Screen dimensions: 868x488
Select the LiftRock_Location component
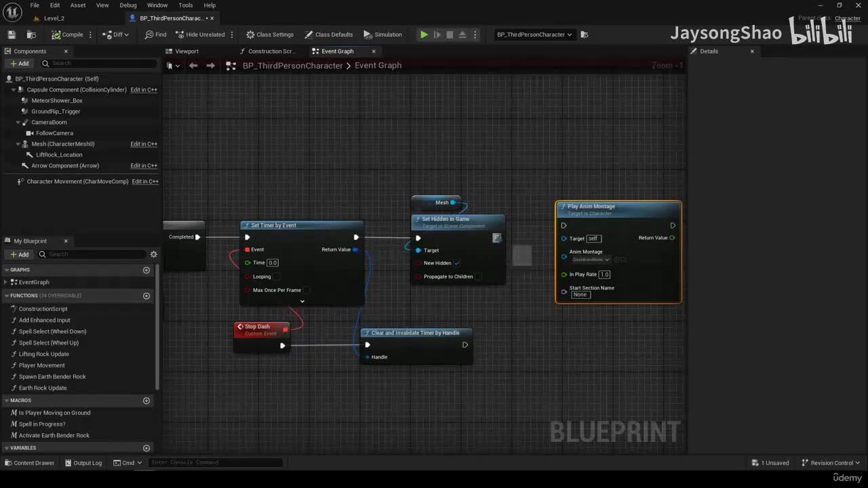tap(59, 155)
